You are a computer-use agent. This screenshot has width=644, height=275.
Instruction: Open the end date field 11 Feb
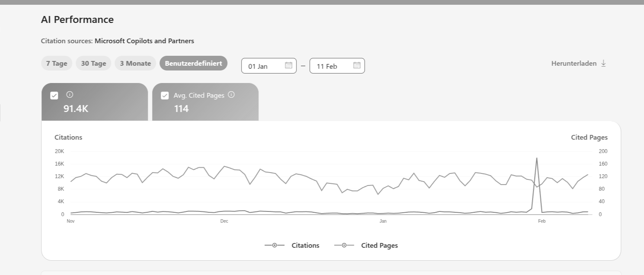point(337,66)
